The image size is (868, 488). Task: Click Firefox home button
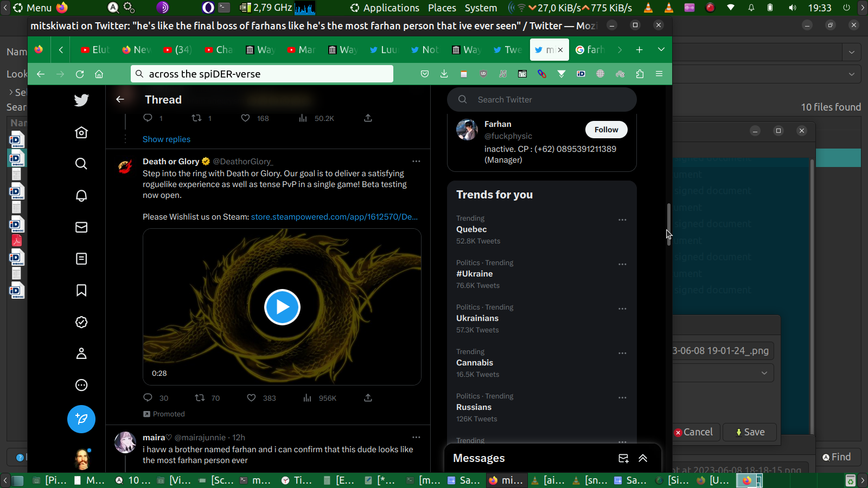tap(99, 74)
